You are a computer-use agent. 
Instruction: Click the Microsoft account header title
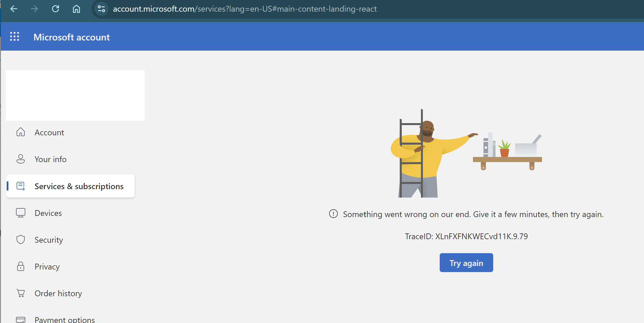pyautogui.click(x=72, y=37)
